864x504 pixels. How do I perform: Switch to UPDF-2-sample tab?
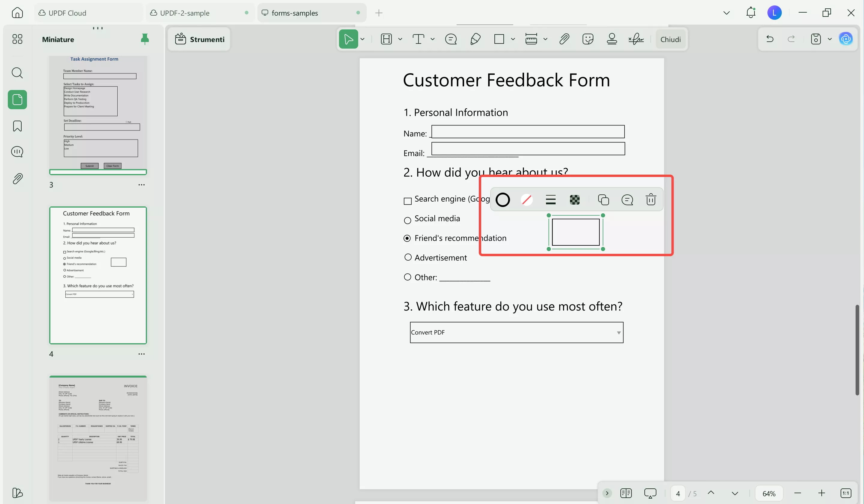(184, 13)
